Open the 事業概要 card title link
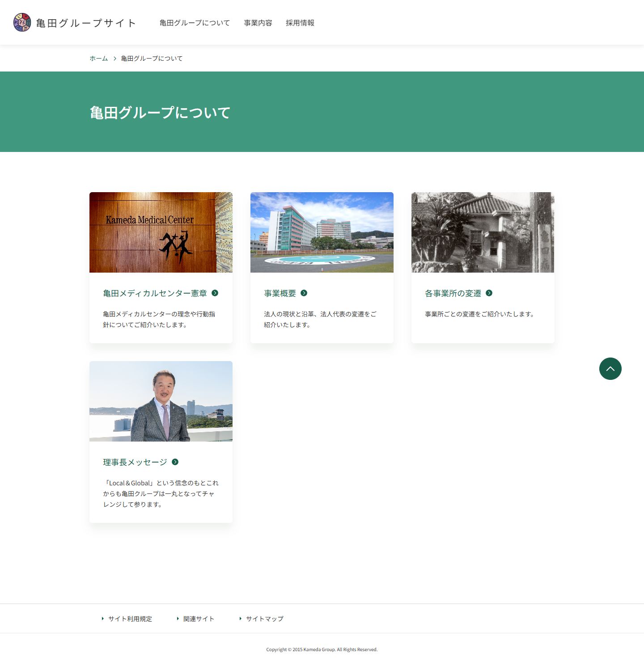 point(280,293)
